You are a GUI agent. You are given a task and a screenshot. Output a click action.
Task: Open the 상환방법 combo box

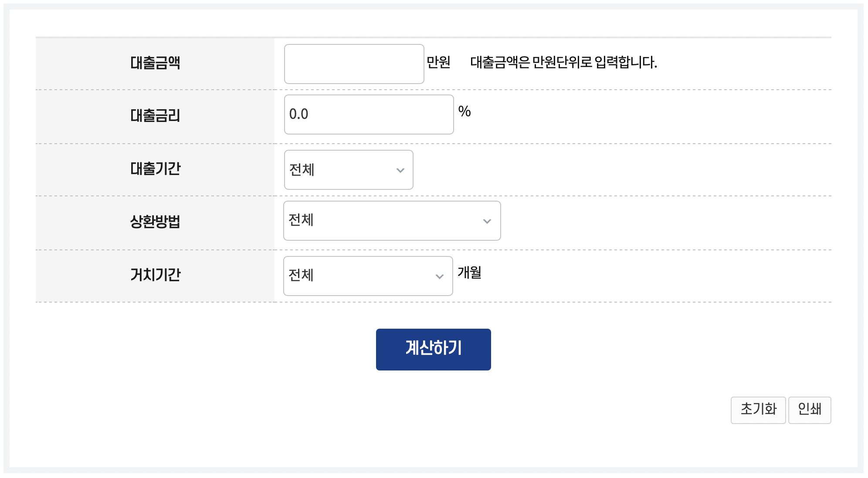[x=391, y=221]
